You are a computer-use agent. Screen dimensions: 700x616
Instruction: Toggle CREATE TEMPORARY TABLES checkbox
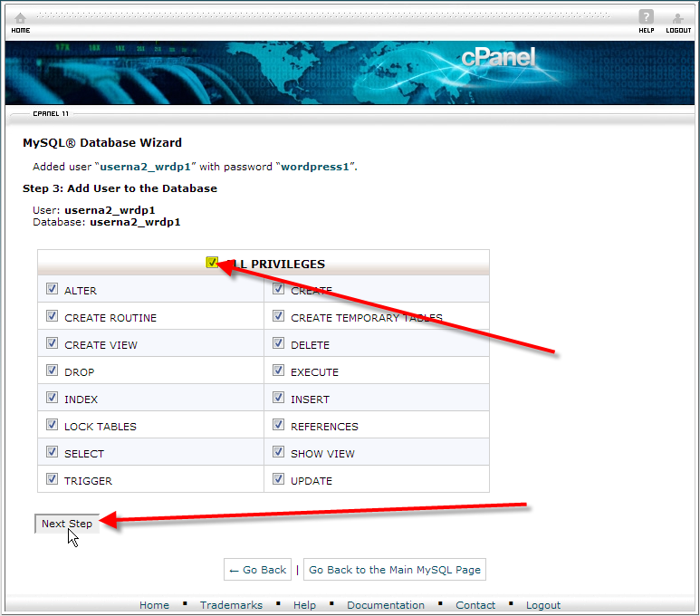click(279, 316)
